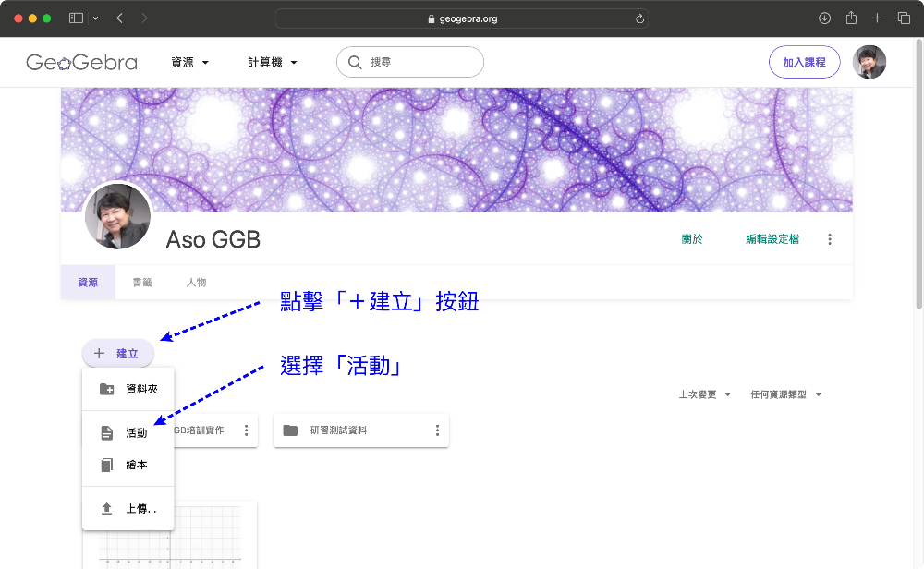This screenshot has width=924, height=569.
Task: Switch to the 人物 tab
Action: coord(196,283)
